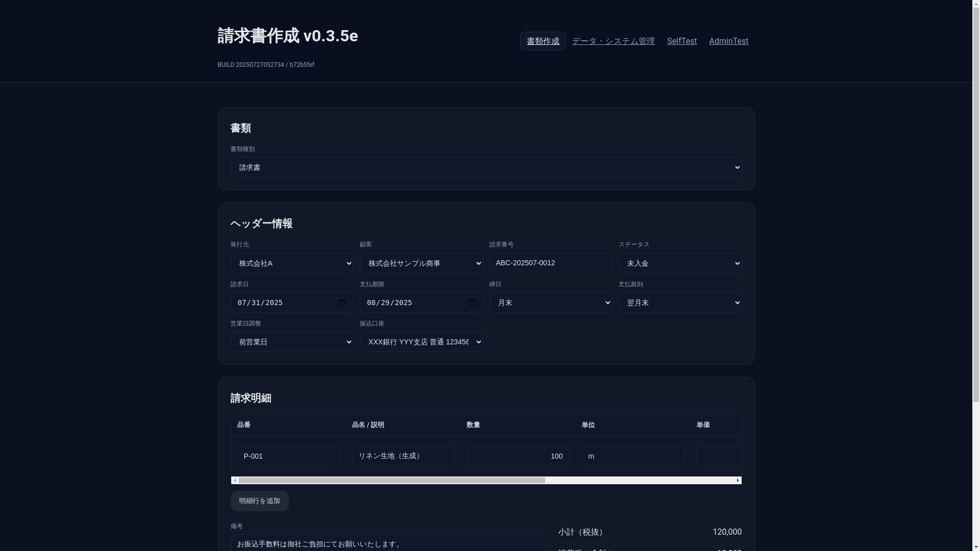The height and width of the screenshot is (551, 980).
Task: Open the 書類作成 tab
Action: pos(543,41)
